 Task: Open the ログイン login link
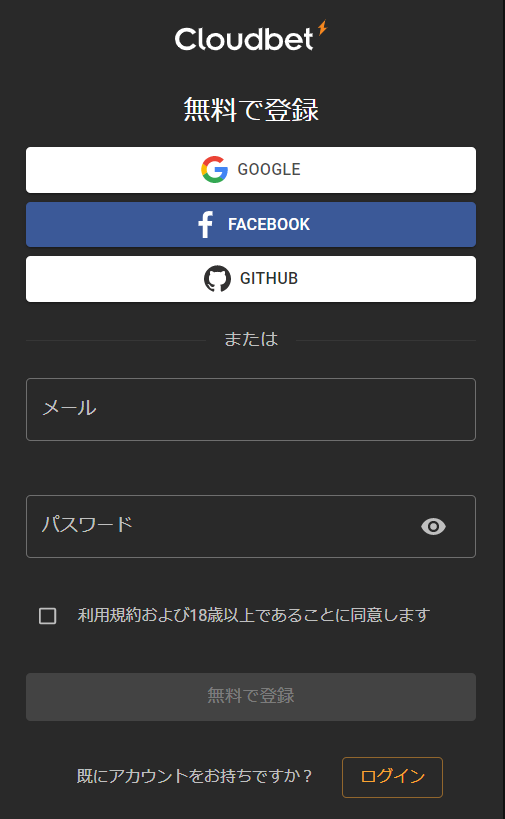point(392,777)
